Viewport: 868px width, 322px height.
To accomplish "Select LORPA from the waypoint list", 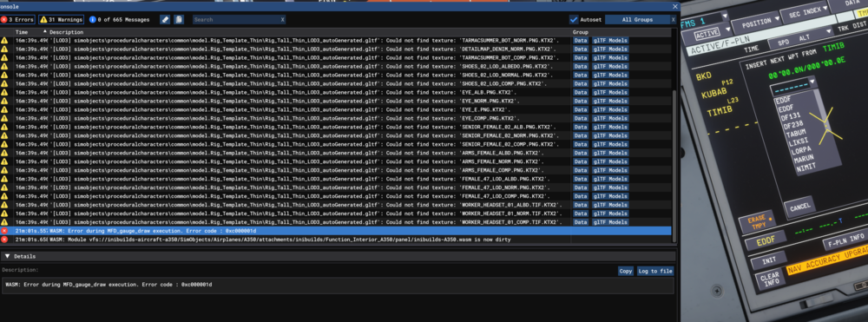I will (x=801, y=150).
